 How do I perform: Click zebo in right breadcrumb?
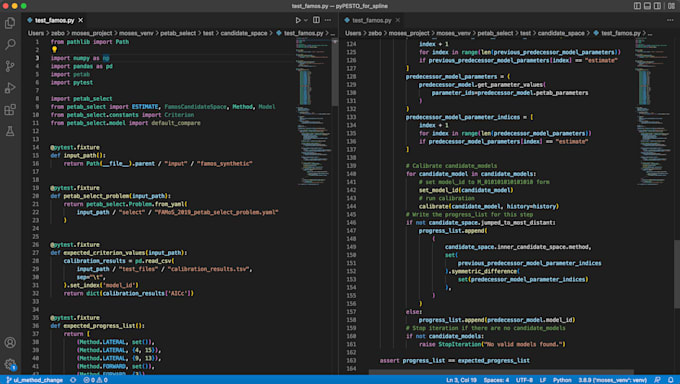375,33
